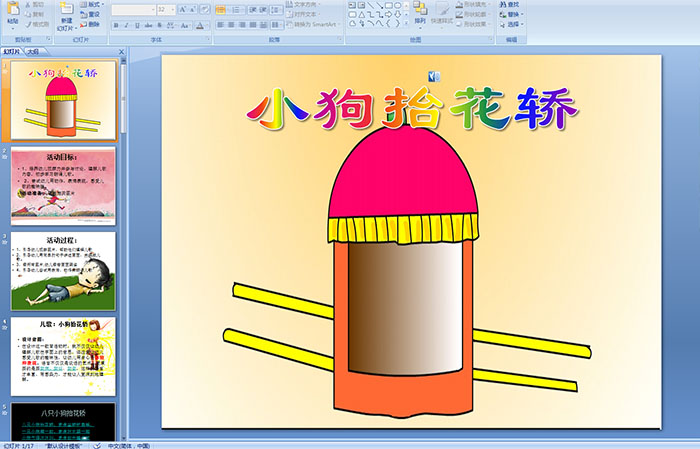Toggle Center alignment

[231, 25]
